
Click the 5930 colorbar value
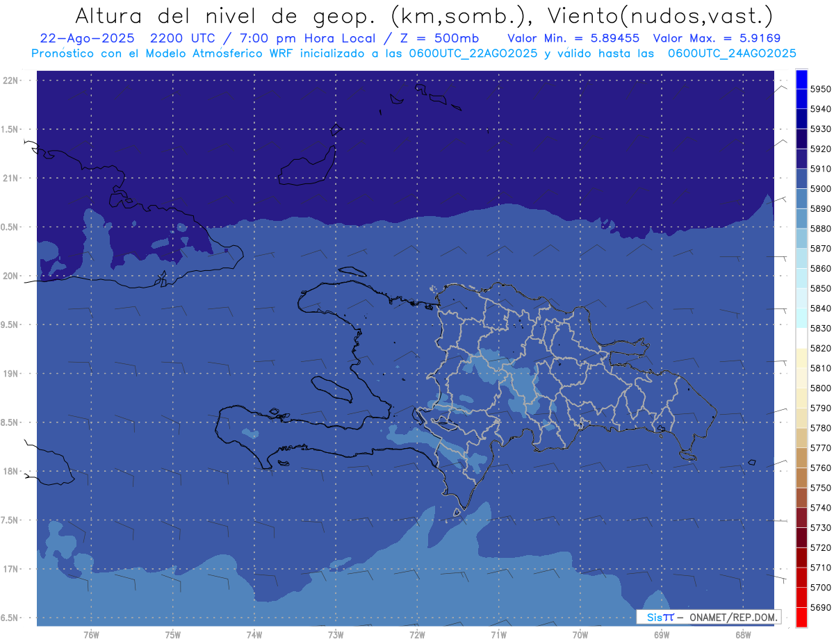[x=821, y=129]
